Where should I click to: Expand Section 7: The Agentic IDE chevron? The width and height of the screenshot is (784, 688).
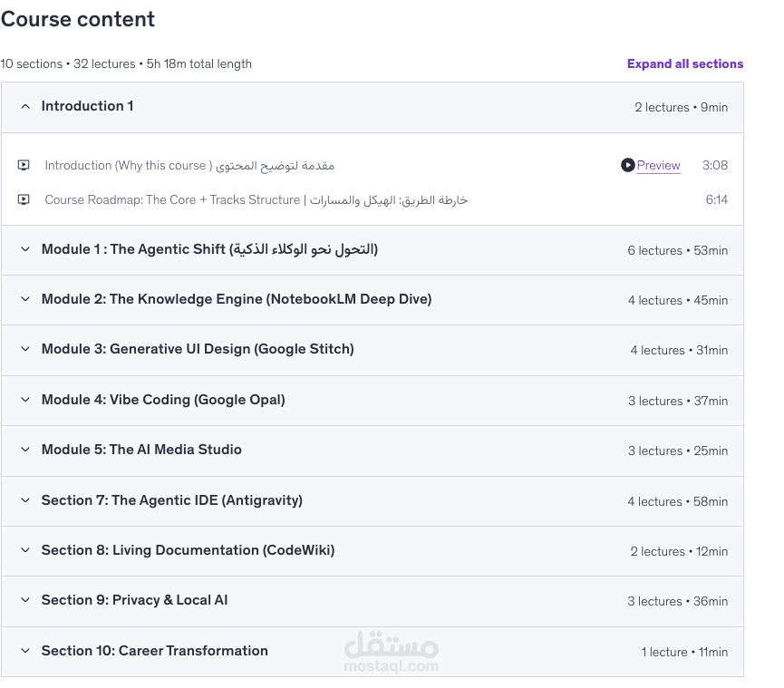pos(24,500)
